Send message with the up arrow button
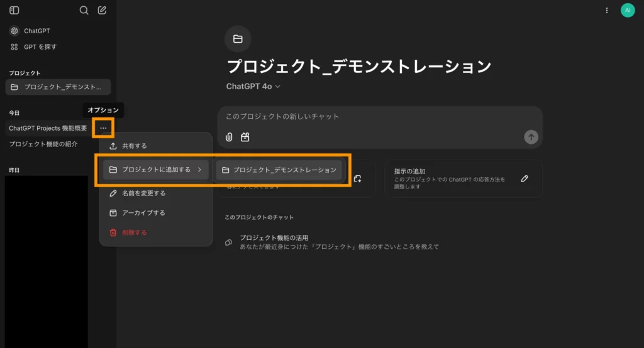The image size is (644, 348). point(531,137)
